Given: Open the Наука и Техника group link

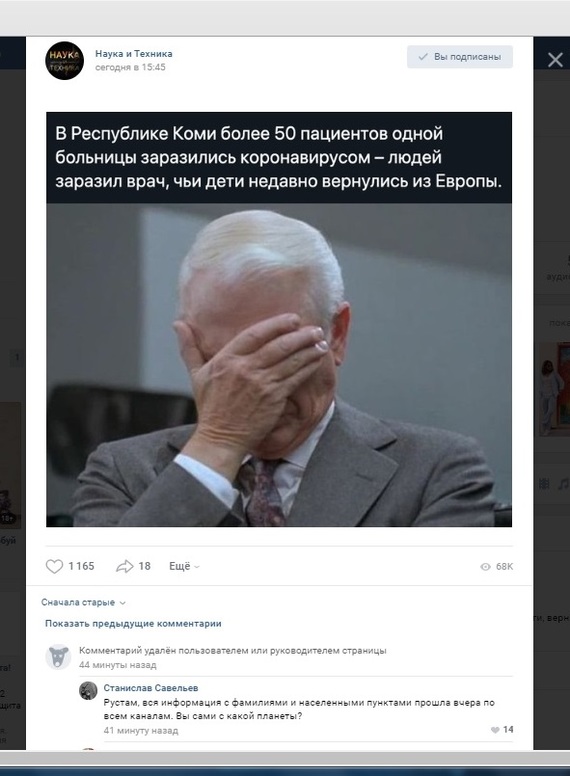Looking at the screenshot, I should [x=134, y=53].
